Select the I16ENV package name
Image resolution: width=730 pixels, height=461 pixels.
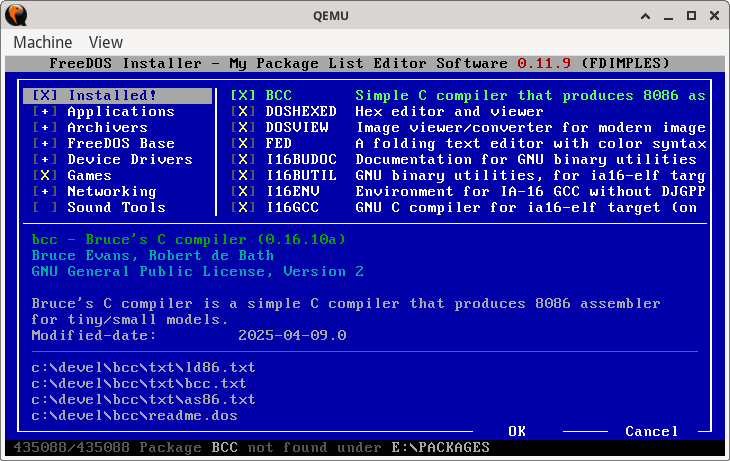coord(292,191)
